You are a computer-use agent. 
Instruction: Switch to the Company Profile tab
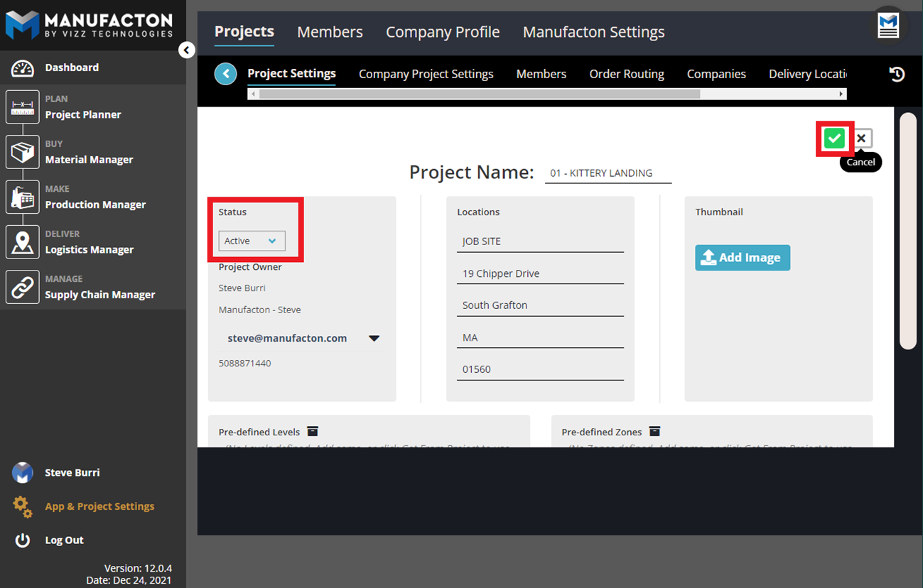442,32
